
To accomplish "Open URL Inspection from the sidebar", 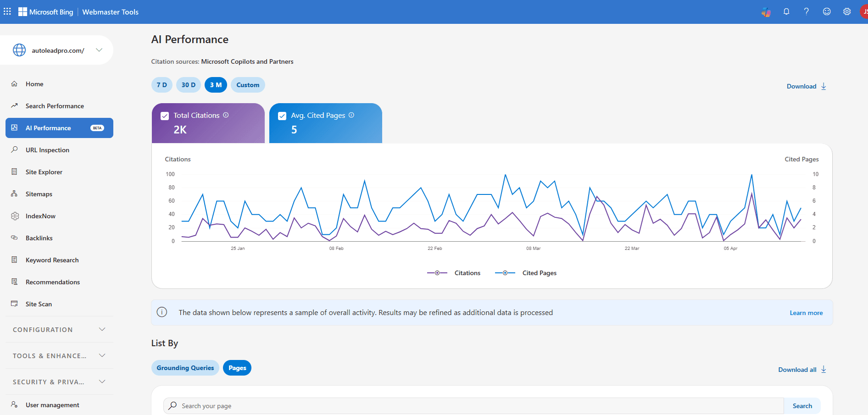I will point(46,149).
